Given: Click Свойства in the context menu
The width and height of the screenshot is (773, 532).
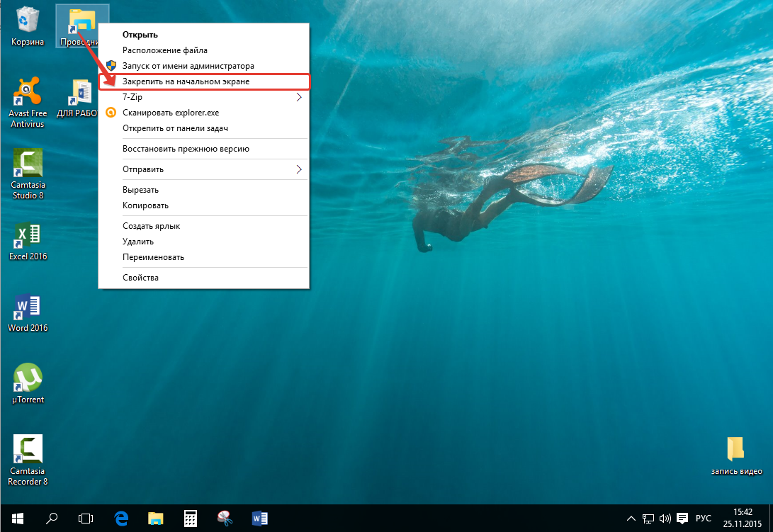Looking at the screenshot, I should click(x=140, y=278).
